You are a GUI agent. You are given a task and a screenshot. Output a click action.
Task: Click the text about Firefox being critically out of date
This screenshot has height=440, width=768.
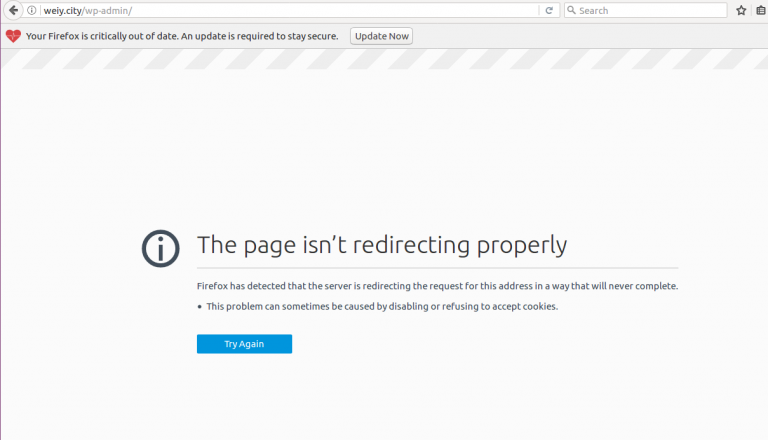coord(182,36)
